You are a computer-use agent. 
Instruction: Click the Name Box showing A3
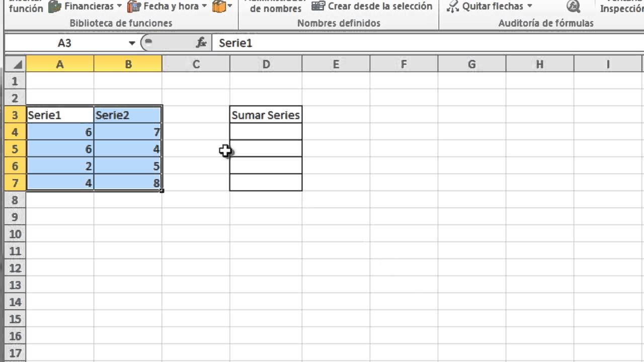click(65, 43)
